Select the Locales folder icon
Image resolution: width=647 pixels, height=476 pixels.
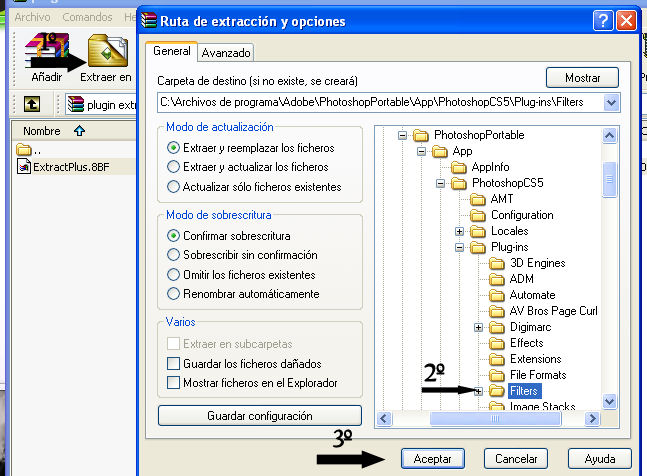(478, 231)
